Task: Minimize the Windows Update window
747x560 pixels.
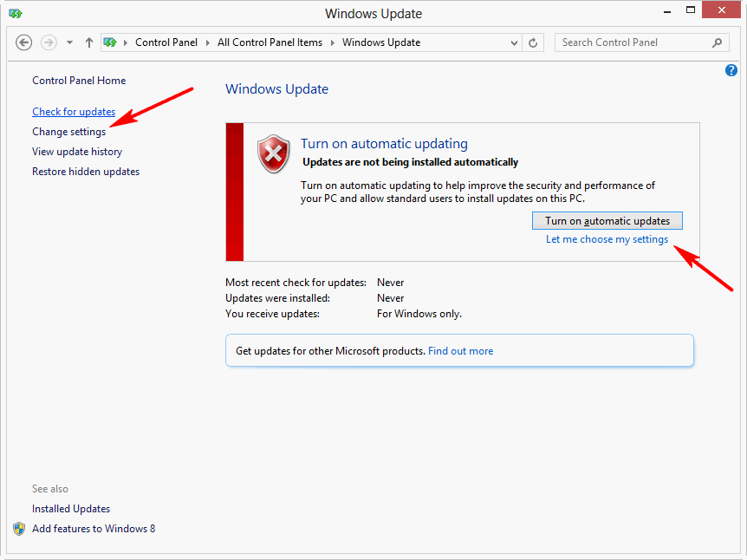Action: 667,12
